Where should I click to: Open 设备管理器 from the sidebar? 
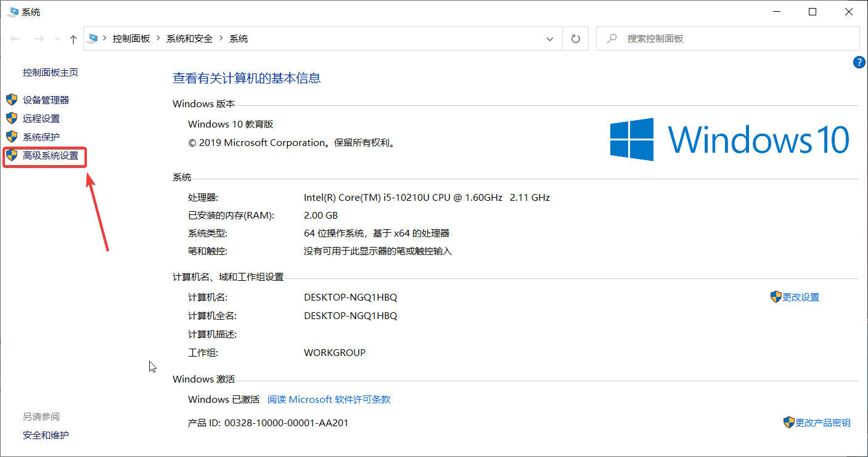click(46, 100)
